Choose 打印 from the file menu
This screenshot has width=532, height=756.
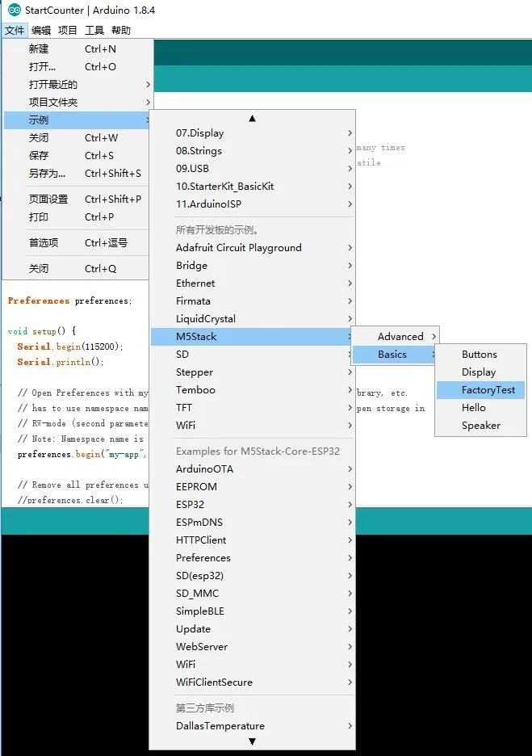(x=77, y=217)
